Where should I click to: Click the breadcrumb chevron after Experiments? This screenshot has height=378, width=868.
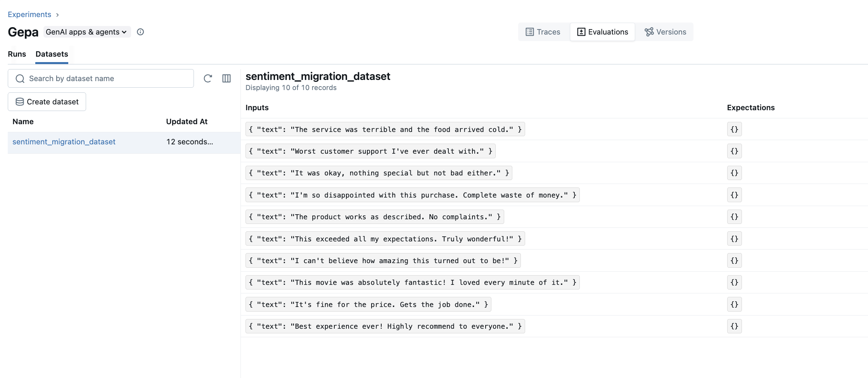pos(57,15)
